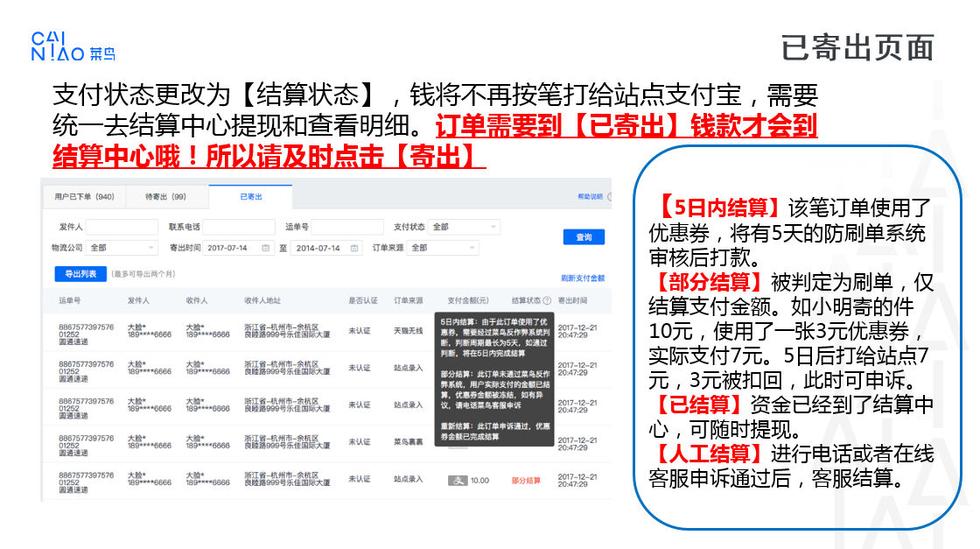
Task: Click the Alipay icon next to 10.00
Action: (x=458, y=480)
